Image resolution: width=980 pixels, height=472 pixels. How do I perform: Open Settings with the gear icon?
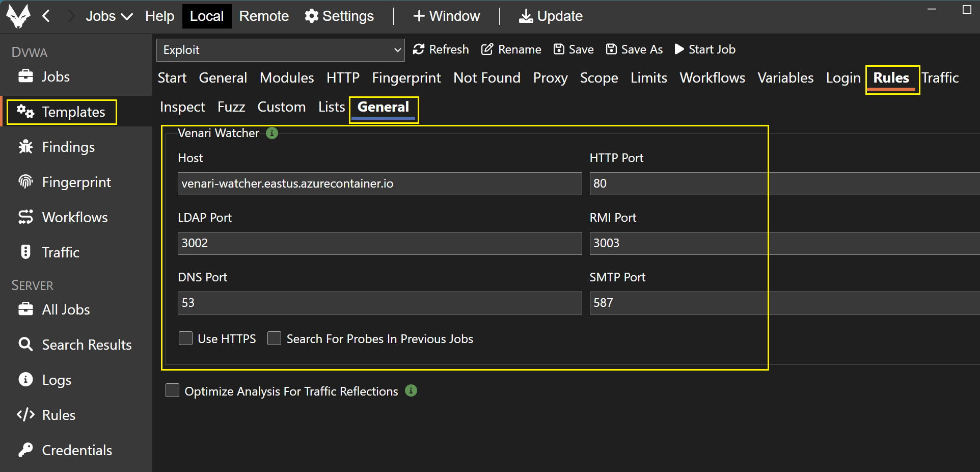311,16
